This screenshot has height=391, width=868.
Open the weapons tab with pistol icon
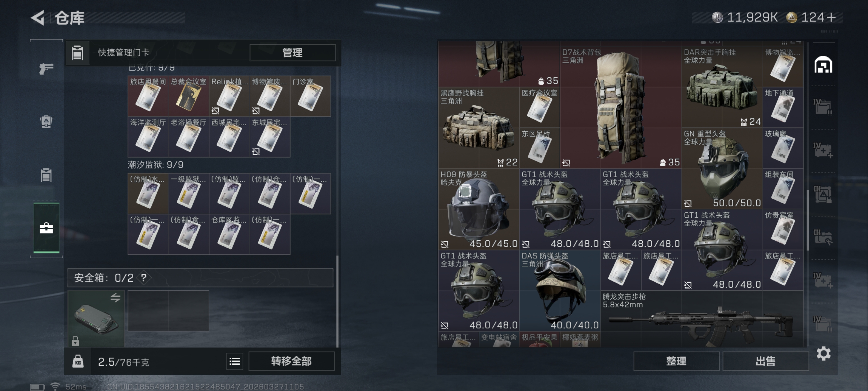(x=46, y=69)
